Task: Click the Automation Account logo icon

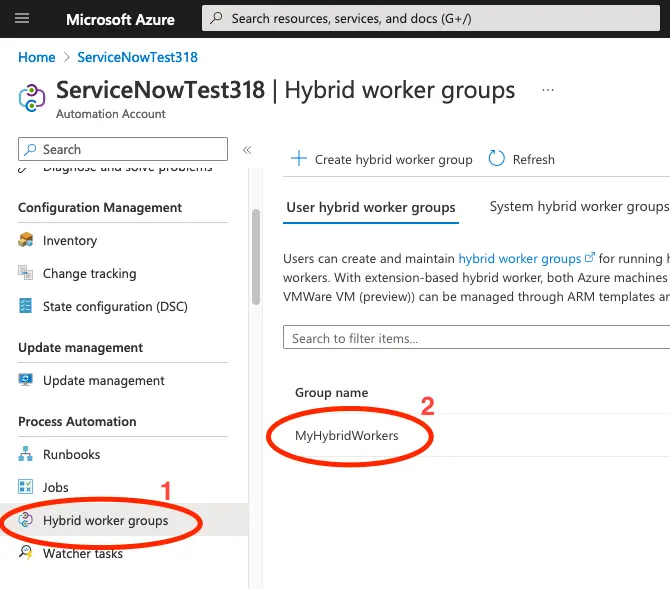Action: tap(32, 98)
